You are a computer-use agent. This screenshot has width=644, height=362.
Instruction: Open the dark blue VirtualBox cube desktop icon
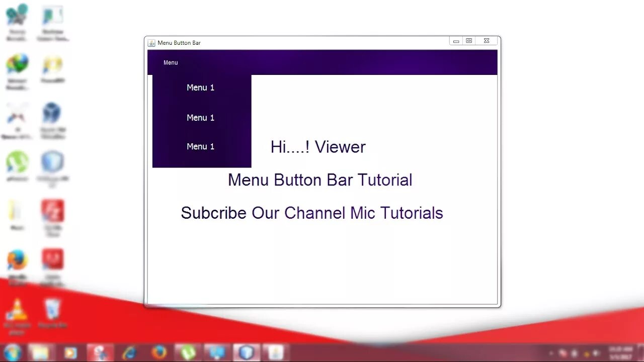pos(52,120)
